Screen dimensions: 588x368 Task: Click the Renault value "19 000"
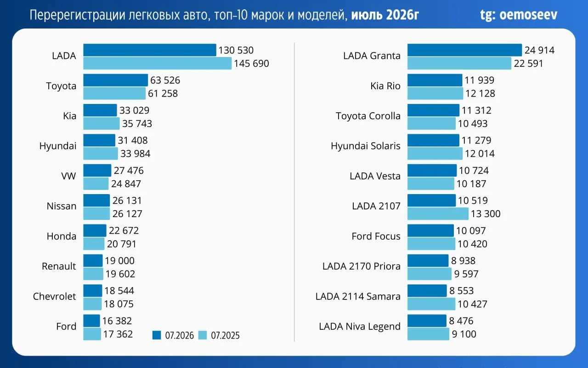coord(120,261)
